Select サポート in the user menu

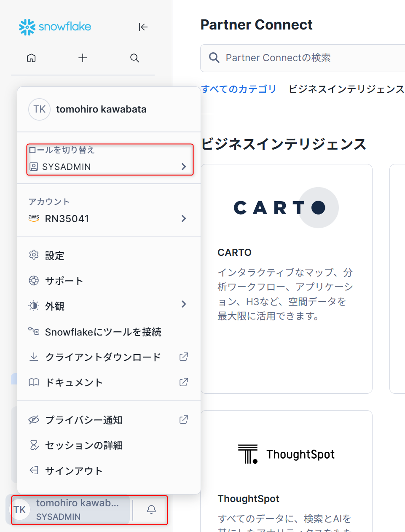[109, 281]
